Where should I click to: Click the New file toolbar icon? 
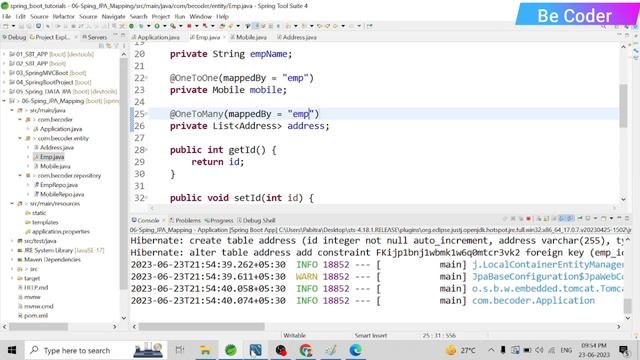coord(6,26)
